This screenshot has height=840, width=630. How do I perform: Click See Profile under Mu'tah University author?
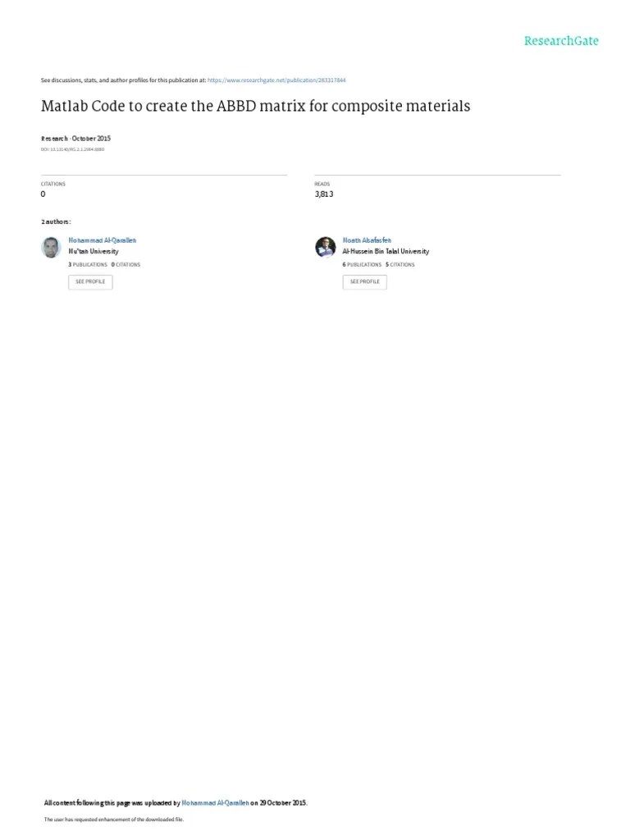click(90, 282)
